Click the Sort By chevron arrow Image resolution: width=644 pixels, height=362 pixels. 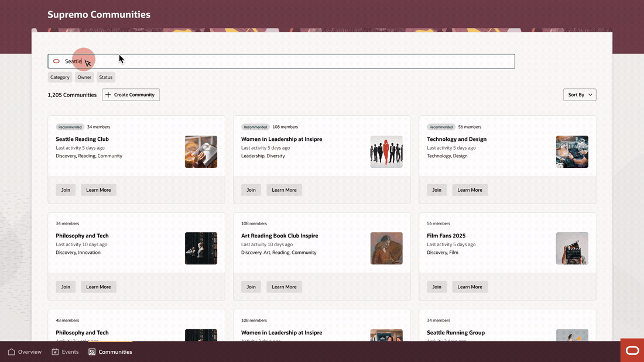(x=590, y=95)
